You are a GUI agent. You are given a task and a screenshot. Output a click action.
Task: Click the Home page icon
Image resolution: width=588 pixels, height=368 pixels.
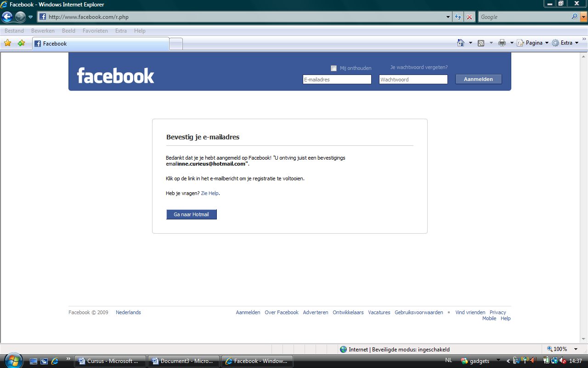click(x=461, y=43)
